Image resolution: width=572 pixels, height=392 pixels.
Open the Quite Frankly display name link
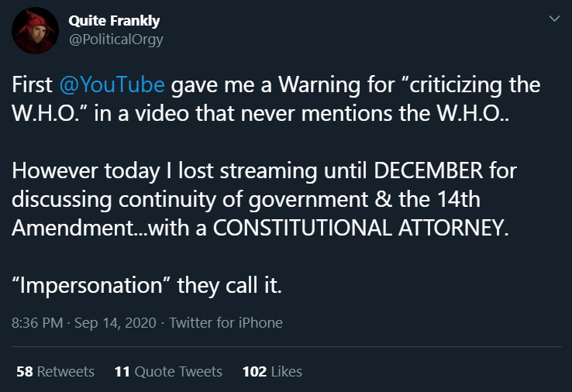[x=113, y=22]
